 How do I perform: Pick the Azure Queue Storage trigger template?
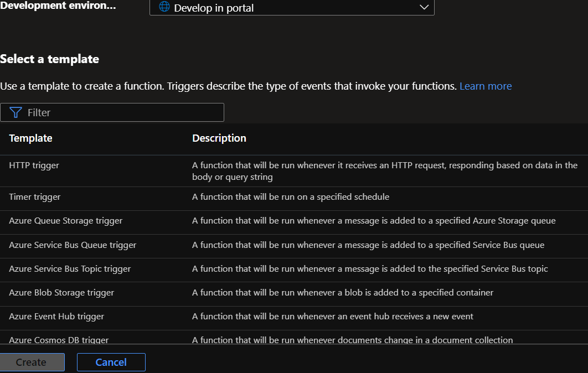pyautogui.click(x=66, y=221)
